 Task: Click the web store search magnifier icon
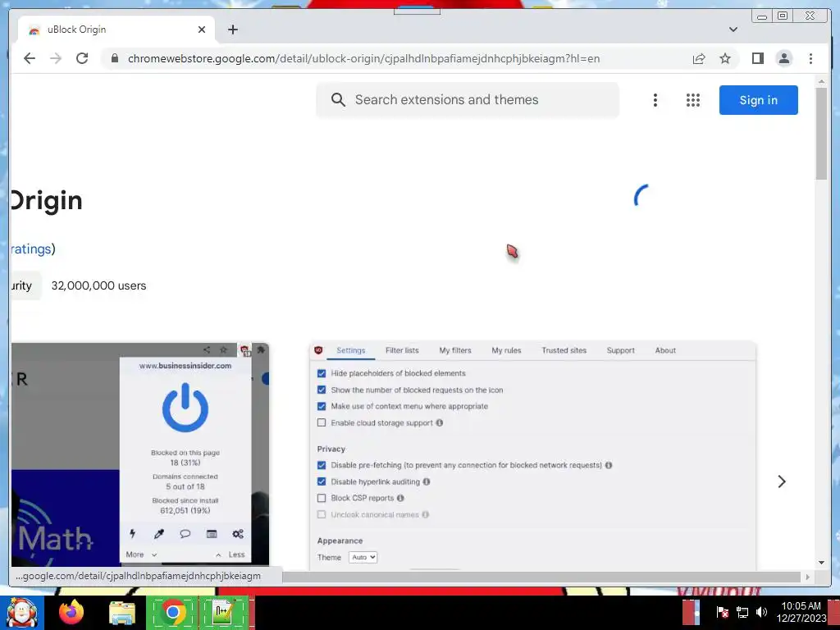click(338, 99)
